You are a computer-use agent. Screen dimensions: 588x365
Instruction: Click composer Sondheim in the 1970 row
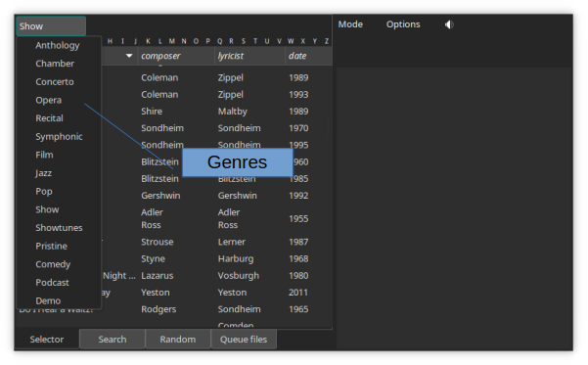(x=162, y=128)
